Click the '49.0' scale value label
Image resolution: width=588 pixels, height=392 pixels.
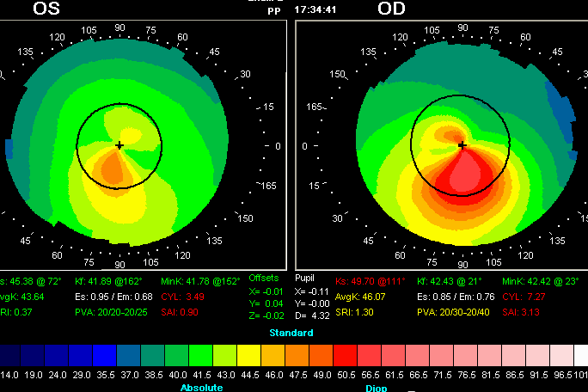pos(322,375)
